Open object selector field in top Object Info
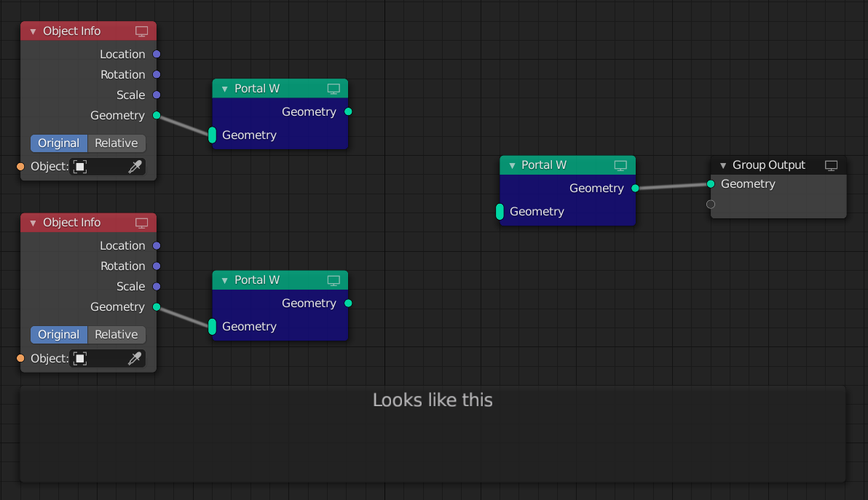This screenshot has height=500, width=868. point(108,167)
